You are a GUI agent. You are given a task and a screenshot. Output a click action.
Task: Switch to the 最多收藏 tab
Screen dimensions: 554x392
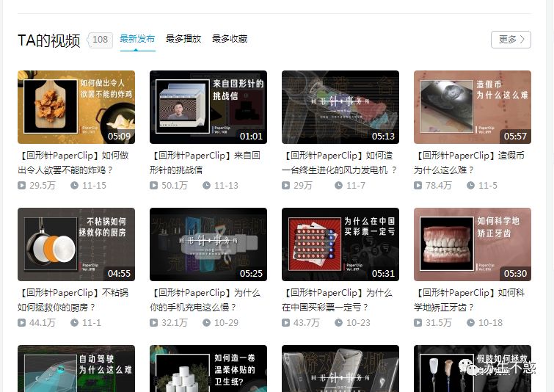click(230, 38)
